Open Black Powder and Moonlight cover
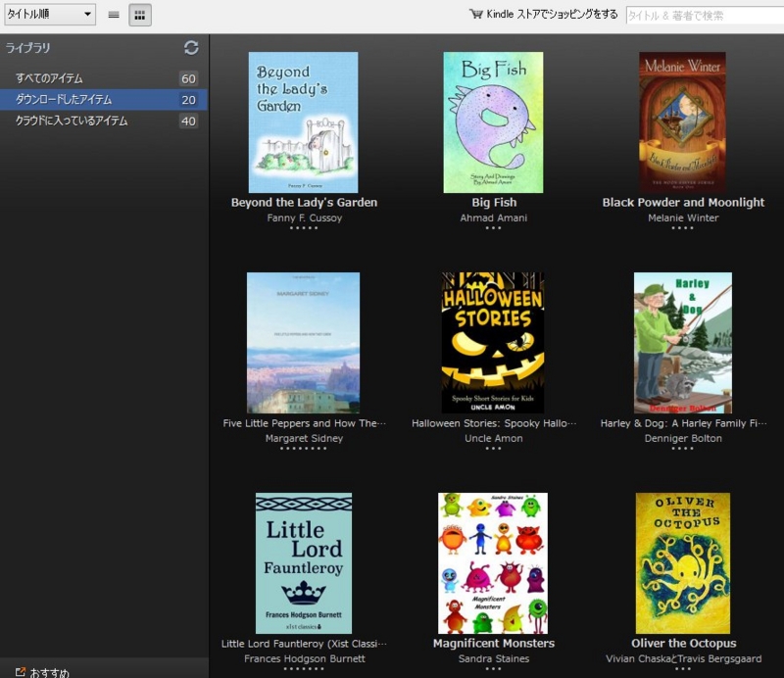784x678 pixels. tap(682, 122)
